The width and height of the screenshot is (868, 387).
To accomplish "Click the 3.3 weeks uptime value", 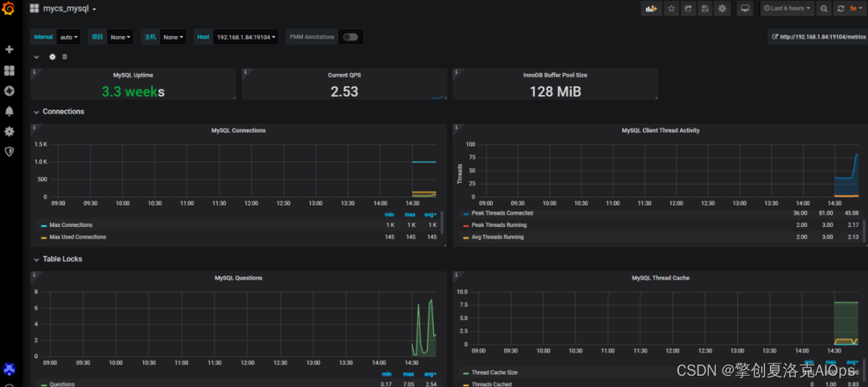I will coord(133,92).
